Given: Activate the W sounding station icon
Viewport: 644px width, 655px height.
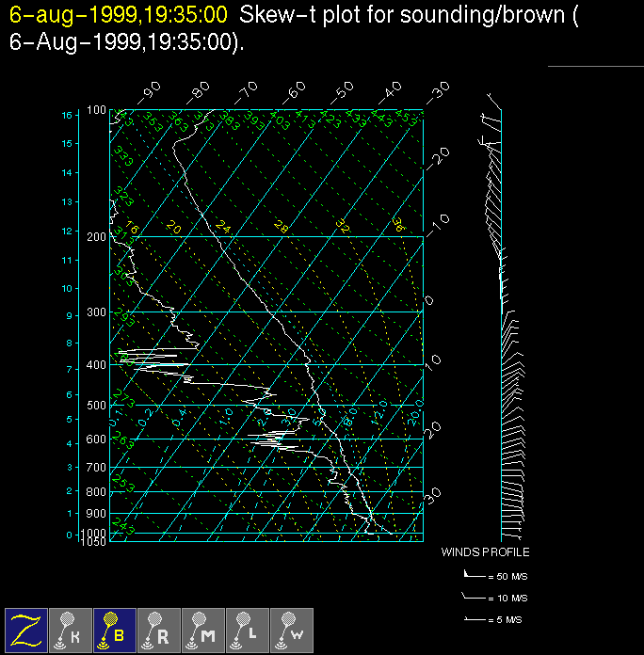Looking at the screenshot, I should (x=292, y=631).
